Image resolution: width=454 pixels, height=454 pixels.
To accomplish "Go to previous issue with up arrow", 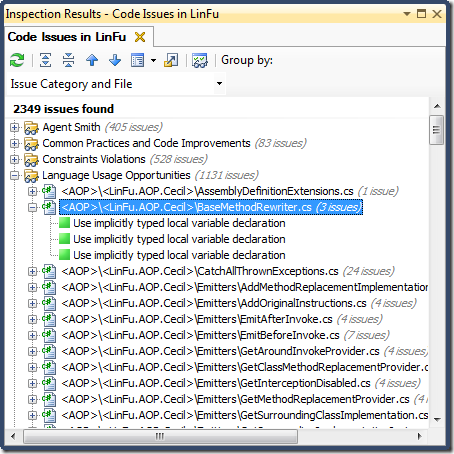I will click(92, 60).
